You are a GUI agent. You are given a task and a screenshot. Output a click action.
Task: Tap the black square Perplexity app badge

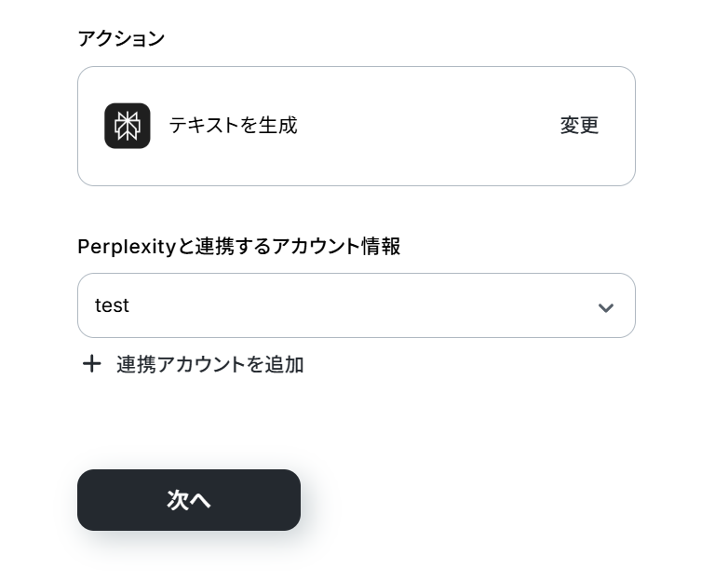click(128, 126)
